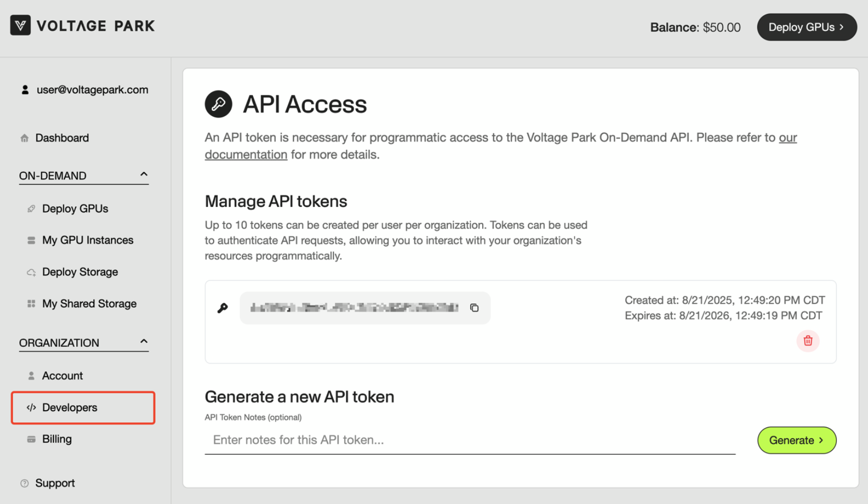Click the Support question mark icon
This screenshot has height=504, width=868.
pyautogui.click(x=24, y=483)
